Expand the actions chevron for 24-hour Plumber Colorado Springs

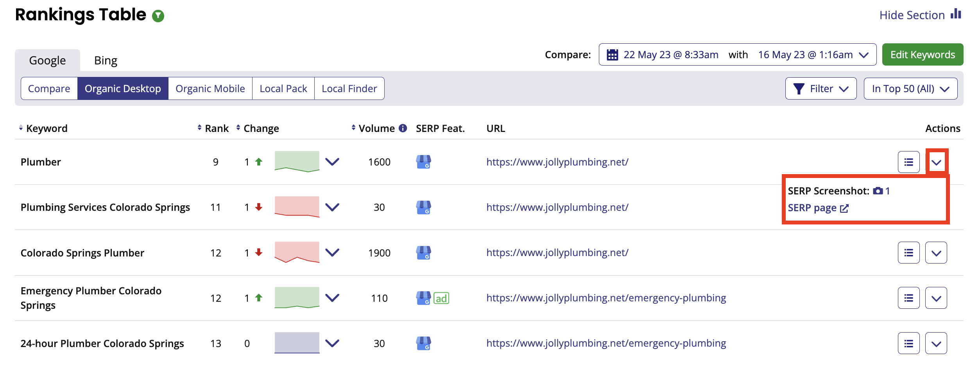pyautogui.click(x=936, y=343)
